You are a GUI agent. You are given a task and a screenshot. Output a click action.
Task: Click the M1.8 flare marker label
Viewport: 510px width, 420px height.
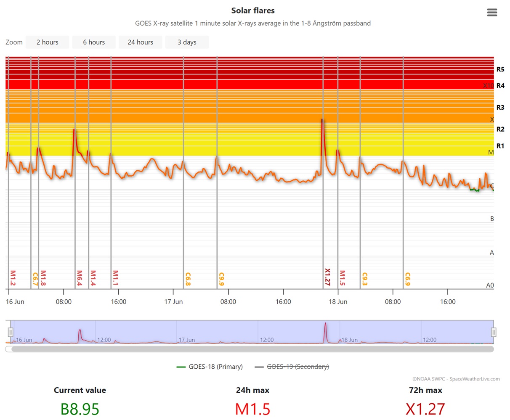(x=43, y=278)
